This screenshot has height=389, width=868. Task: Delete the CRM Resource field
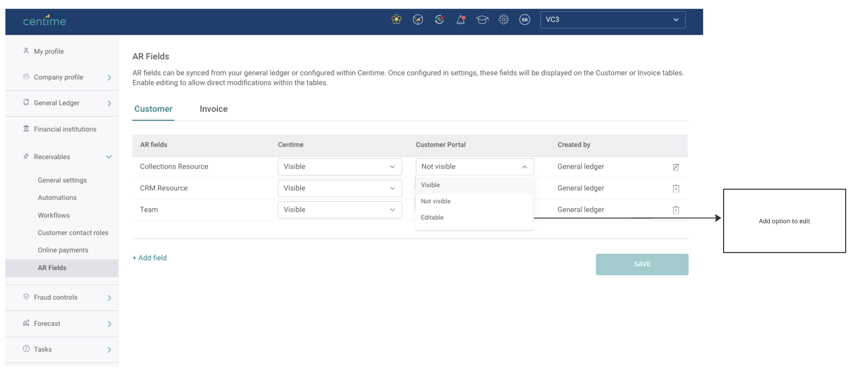coord(676,189)
